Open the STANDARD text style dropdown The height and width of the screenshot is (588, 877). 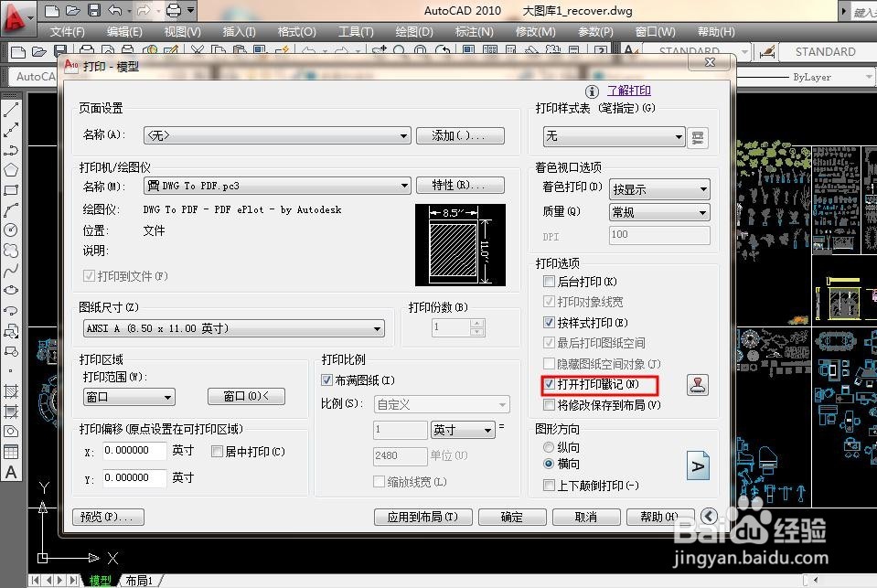696,52
